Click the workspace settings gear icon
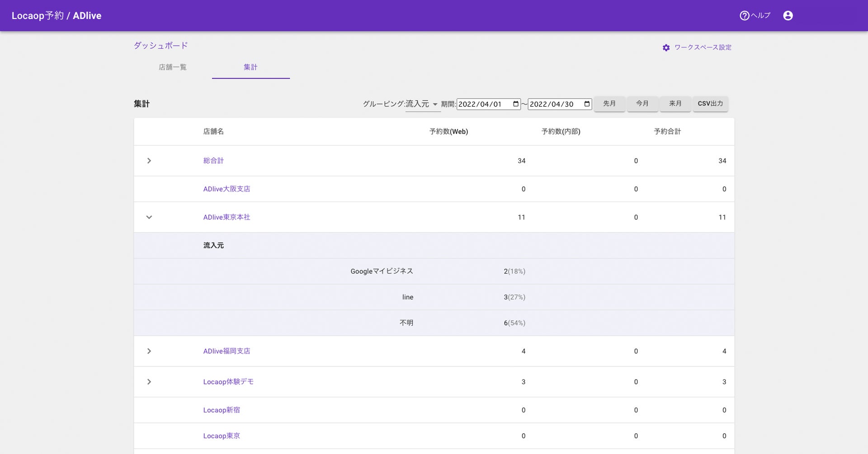The image size is (868, 454). coord(666,48)
